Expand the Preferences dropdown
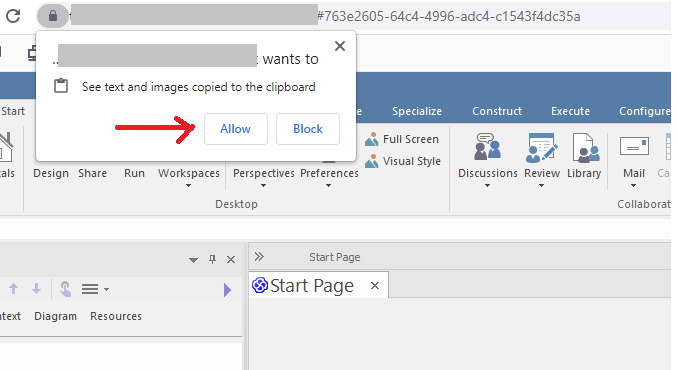Viewport: 678px width, 370px height. pyautogui.click(x=329, y=186)
